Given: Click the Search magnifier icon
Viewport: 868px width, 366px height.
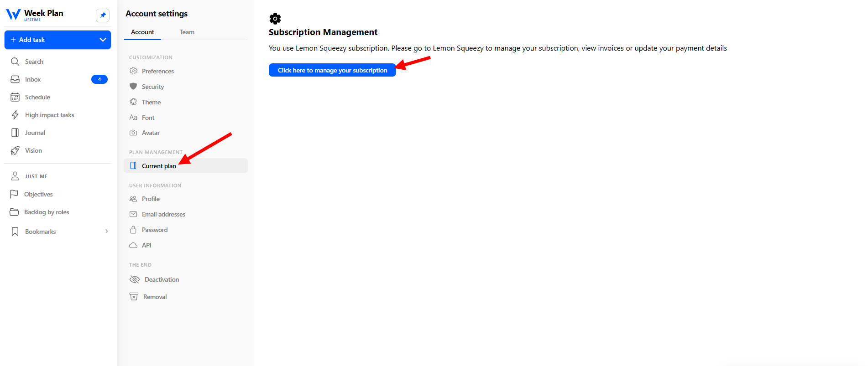Looking at the screenshot, I should [15, 62].
